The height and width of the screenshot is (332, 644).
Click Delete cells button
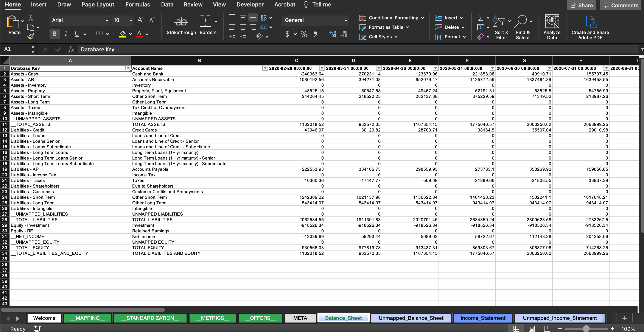[x=450, y=27]
